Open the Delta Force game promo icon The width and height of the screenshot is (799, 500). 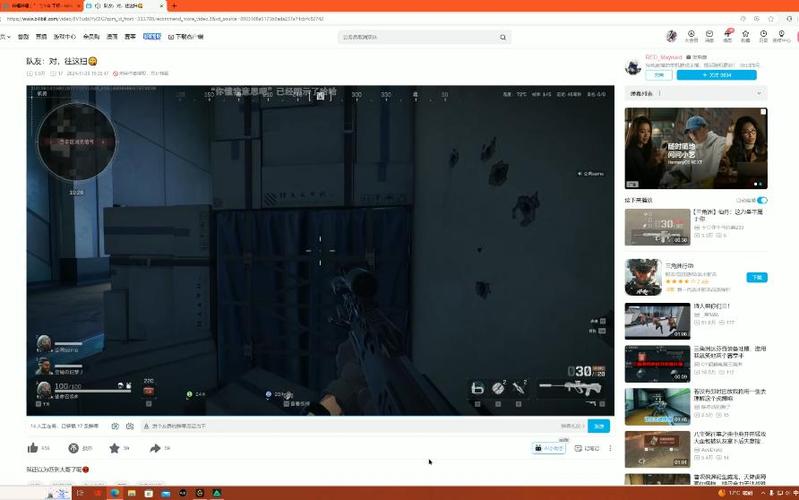[643, 277]
